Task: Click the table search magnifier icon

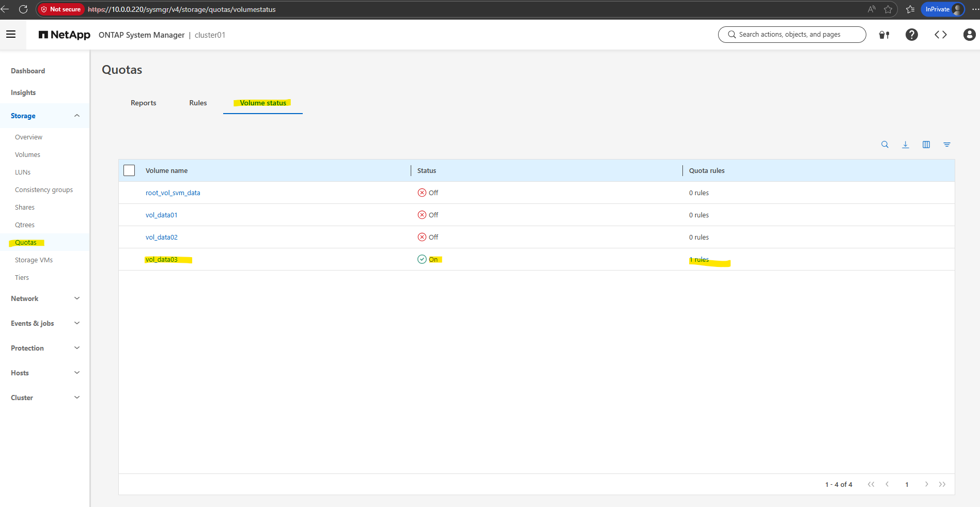Action: tap(884, 145)
